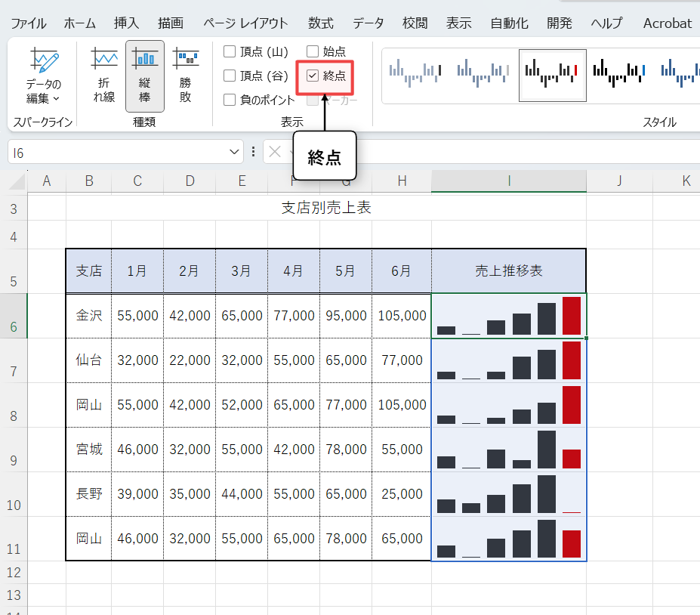Expand the Name Box dropdown arrow
The width and height of the screenshot is (700, 615).
point(233,152)
